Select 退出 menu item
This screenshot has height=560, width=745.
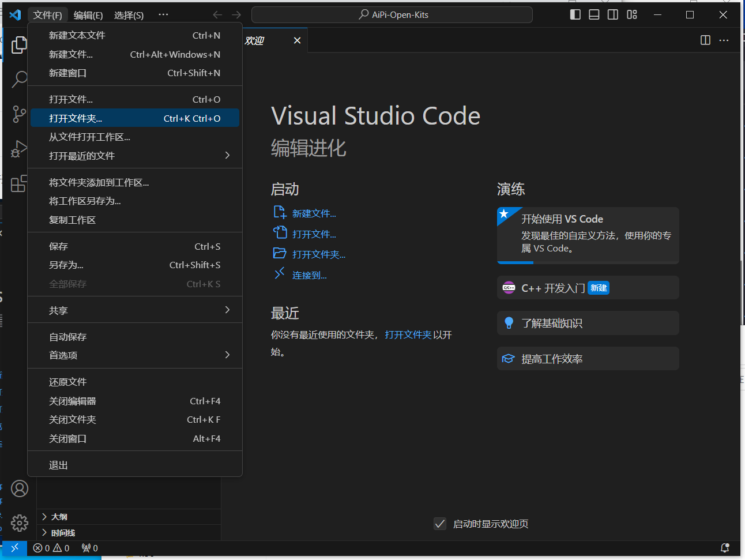tap(135, 465)
